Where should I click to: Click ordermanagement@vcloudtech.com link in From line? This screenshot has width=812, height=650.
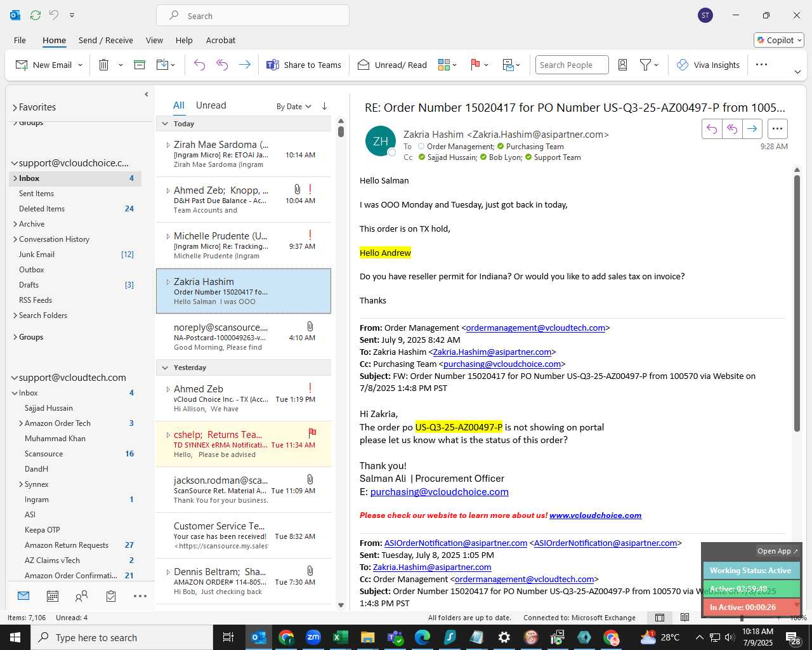coord(535,328)
